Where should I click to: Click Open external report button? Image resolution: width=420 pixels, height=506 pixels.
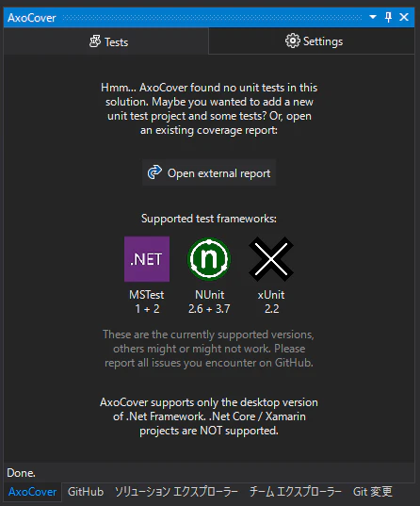click(209, 172)
